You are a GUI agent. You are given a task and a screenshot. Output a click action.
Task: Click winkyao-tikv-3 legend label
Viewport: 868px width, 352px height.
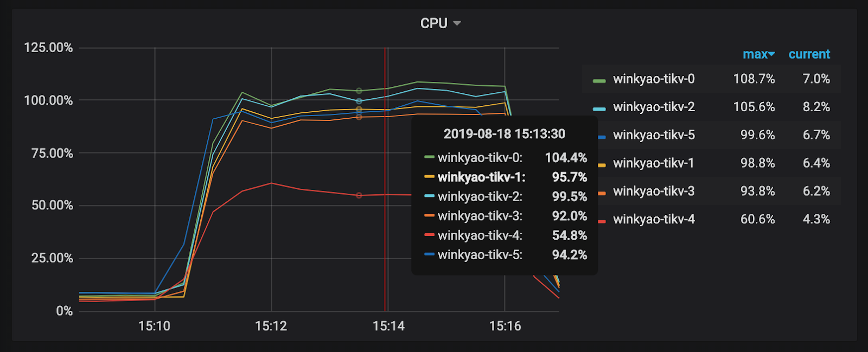point(653,191)
